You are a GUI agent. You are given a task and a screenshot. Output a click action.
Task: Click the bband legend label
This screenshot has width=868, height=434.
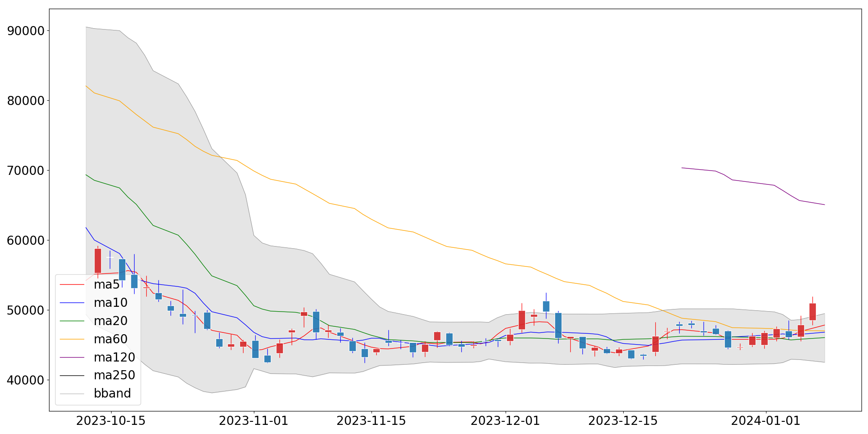(112, 393)
